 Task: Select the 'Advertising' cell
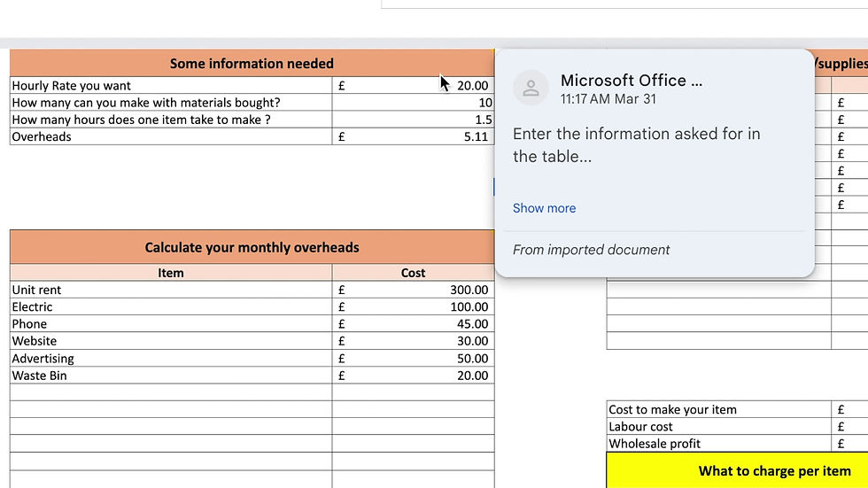(171, 358)
